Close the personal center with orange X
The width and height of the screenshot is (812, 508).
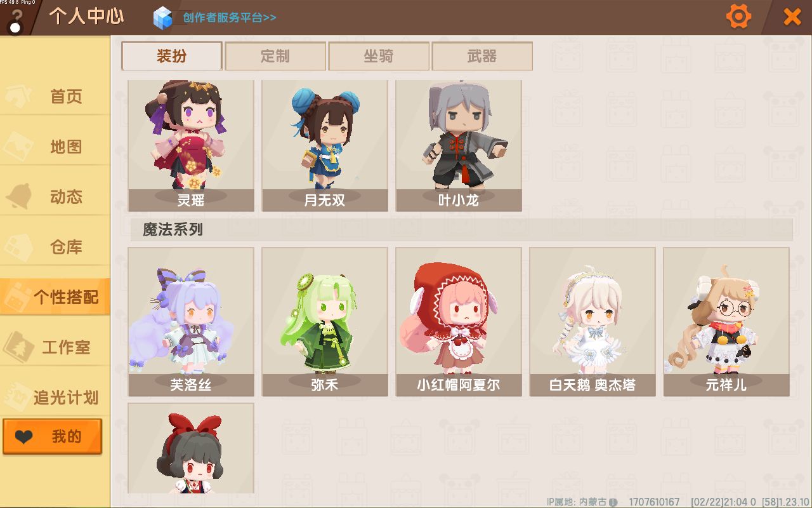pyautogui.click(x=792, y=17)
